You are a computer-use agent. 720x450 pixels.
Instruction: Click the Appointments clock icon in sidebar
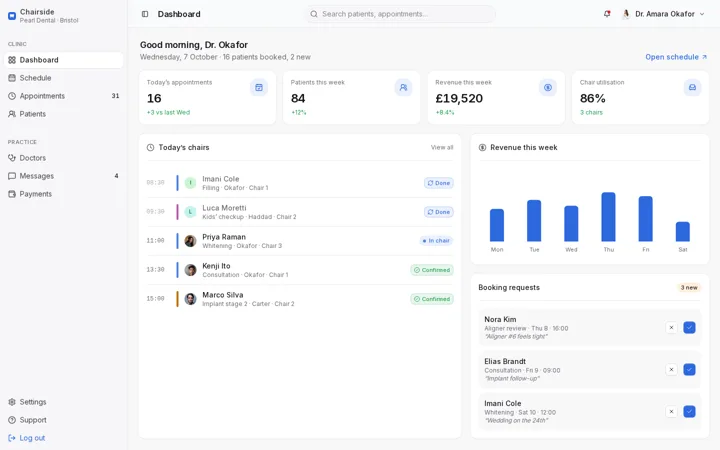[12, 96]
